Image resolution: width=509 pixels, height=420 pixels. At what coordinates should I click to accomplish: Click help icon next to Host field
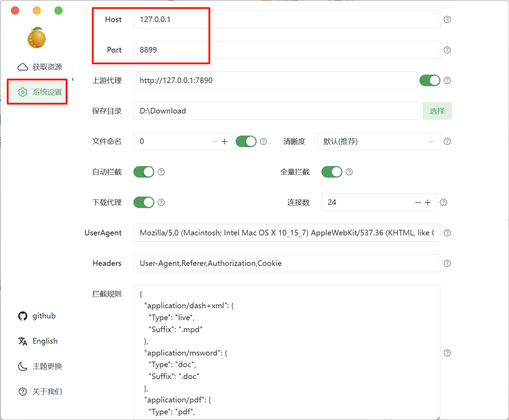click(447, 20)
